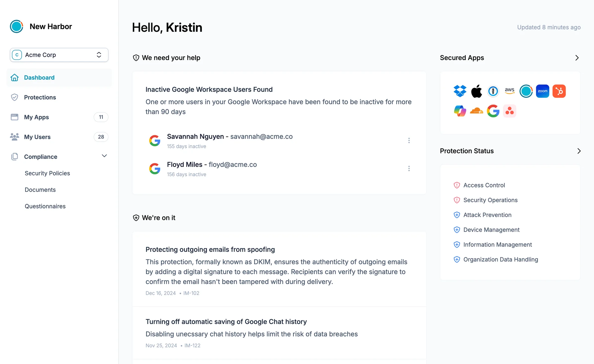This screenshot has height=364, width=594.
Task: Open the Microsoft Copilot app icon
Action: pos(460,111)
